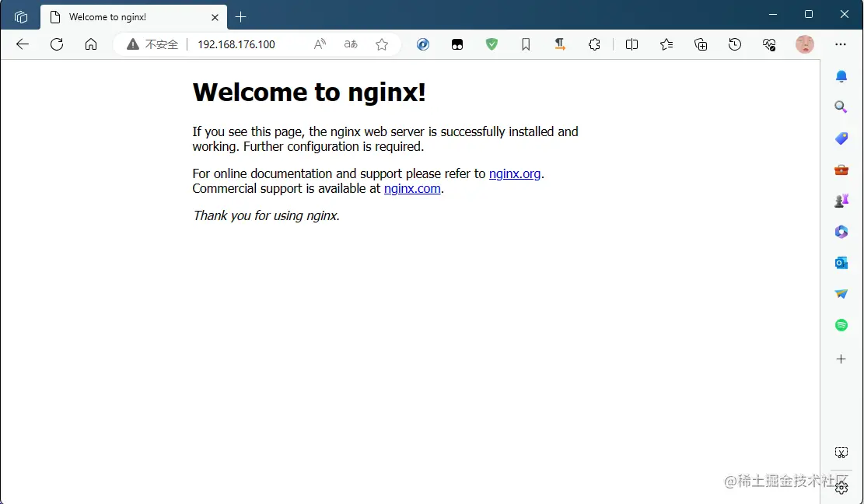The width and height of the screenshot is (864, 504).
Task: Open the green shield extension
Action: 491,44
